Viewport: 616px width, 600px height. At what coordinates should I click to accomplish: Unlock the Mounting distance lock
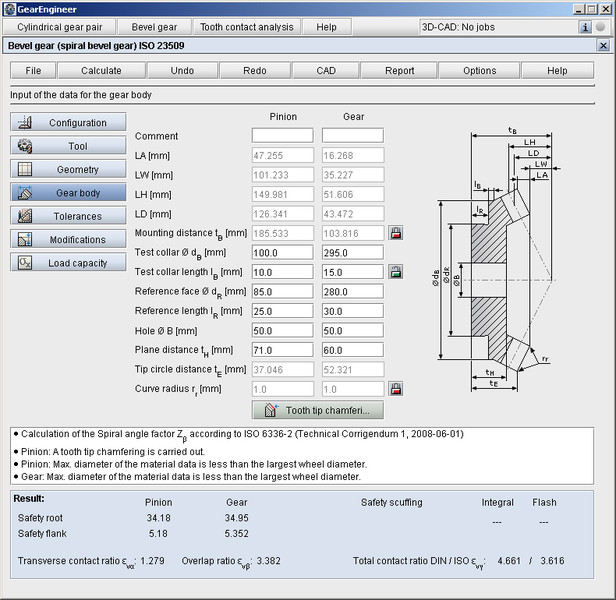pos(396,233)
